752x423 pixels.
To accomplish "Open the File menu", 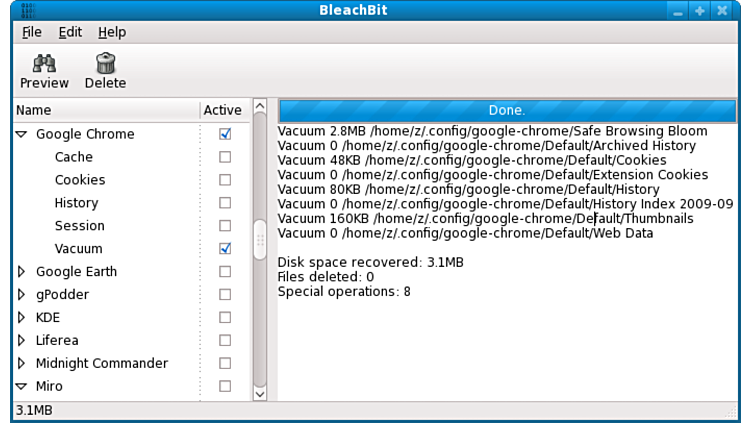I will point(31,32).
